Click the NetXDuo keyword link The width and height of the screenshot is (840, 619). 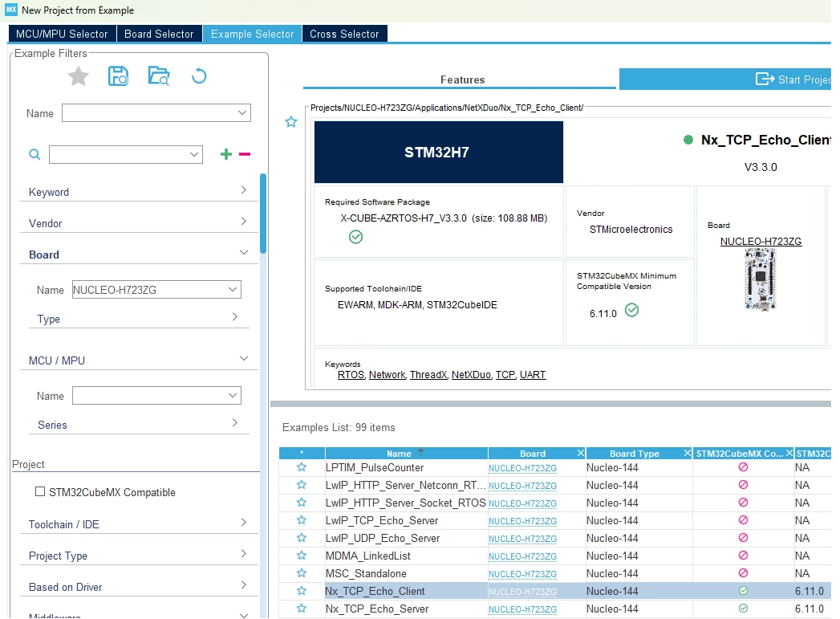(472, 375)
